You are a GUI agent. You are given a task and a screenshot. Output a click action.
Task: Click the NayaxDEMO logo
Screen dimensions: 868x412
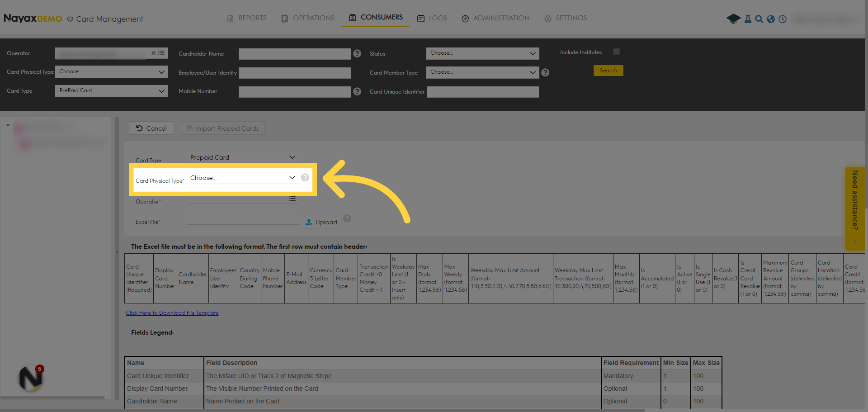[x=33, y=19]
